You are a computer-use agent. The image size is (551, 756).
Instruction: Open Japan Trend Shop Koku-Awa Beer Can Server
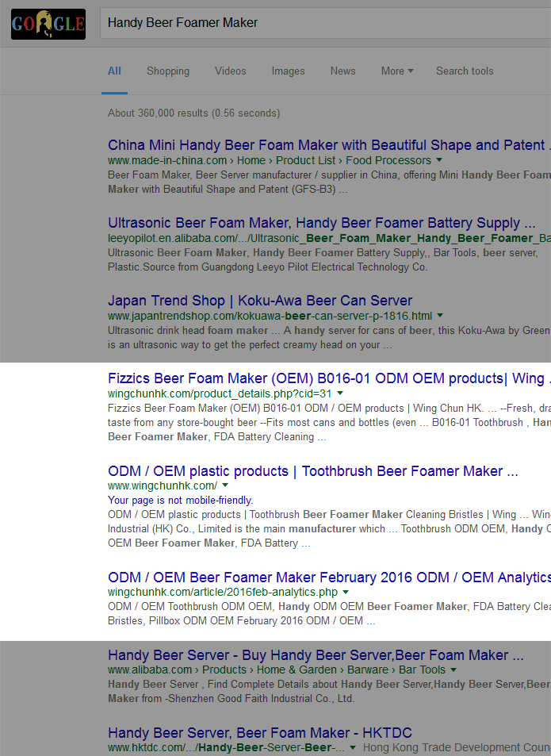260,301
